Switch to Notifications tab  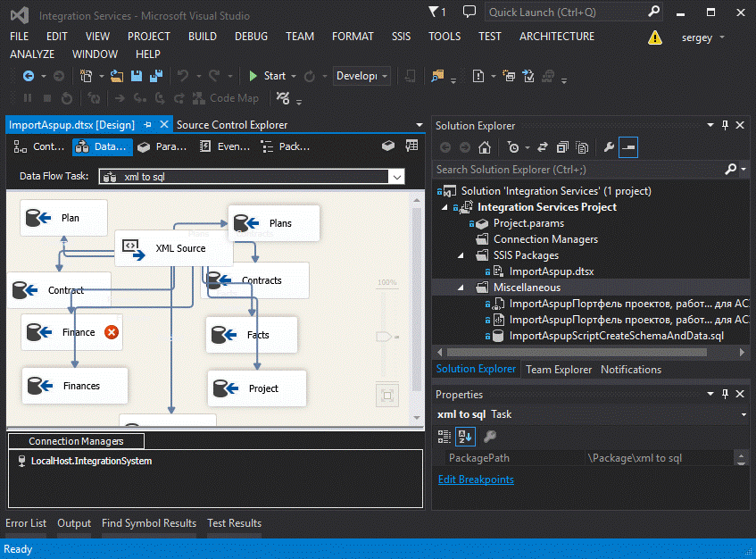631,370
